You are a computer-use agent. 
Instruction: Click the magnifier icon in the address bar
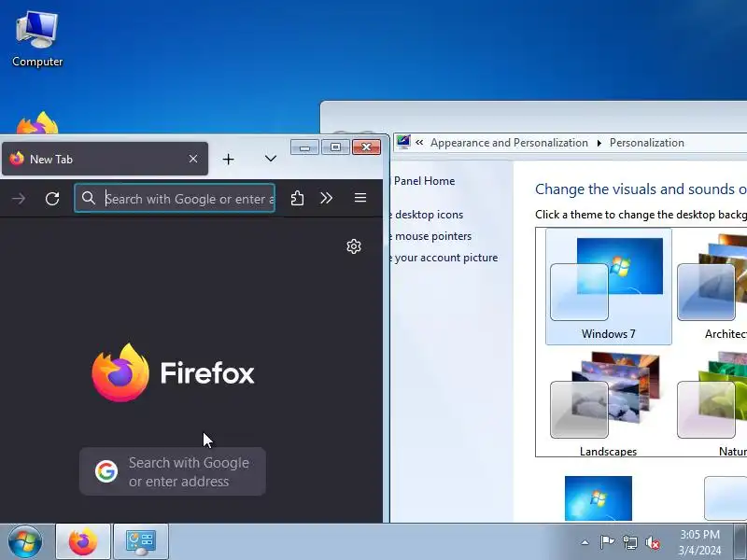coord(88,198)
